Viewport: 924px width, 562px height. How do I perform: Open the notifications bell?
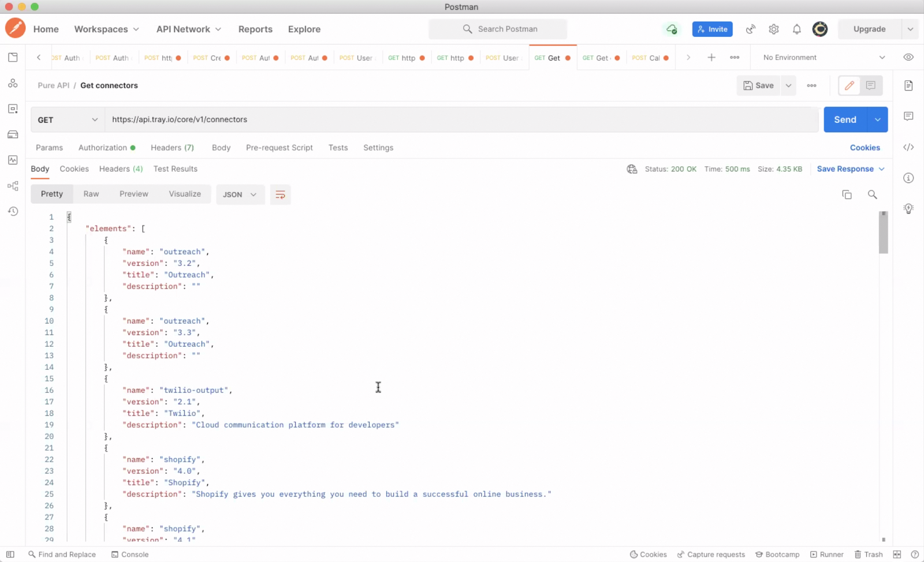[797, 29]
